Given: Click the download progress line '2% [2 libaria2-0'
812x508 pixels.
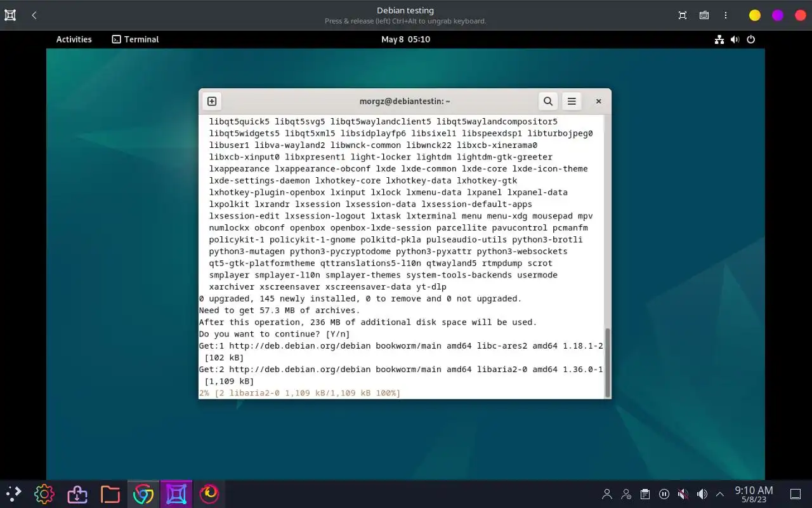Looking at the screenshot, I should 299,393.
